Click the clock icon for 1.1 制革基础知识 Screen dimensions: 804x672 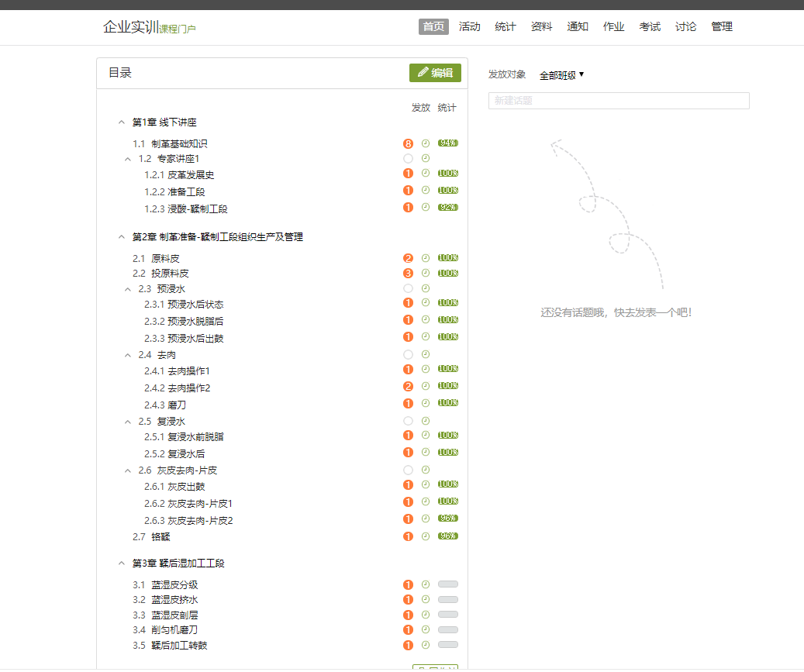click(x=425, y=143)
